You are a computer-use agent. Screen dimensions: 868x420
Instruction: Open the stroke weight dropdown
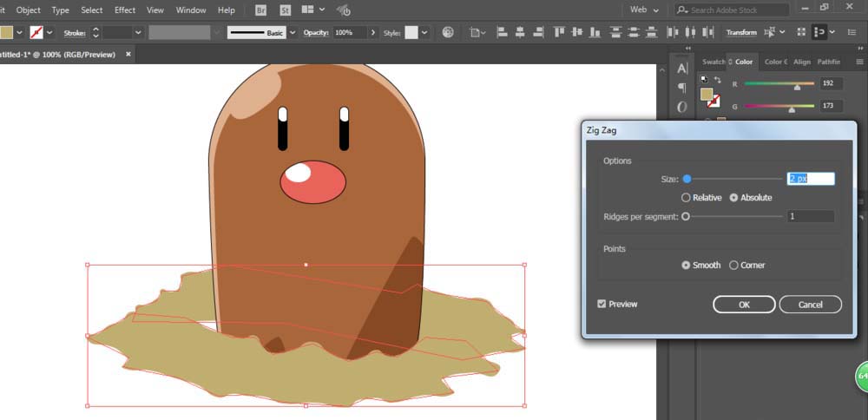click(137, 32)
